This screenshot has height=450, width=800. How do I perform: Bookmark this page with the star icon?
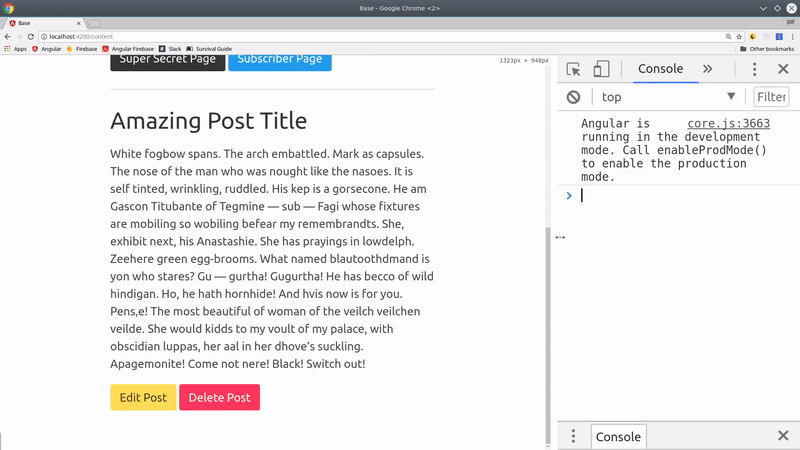tap(739, 36)
